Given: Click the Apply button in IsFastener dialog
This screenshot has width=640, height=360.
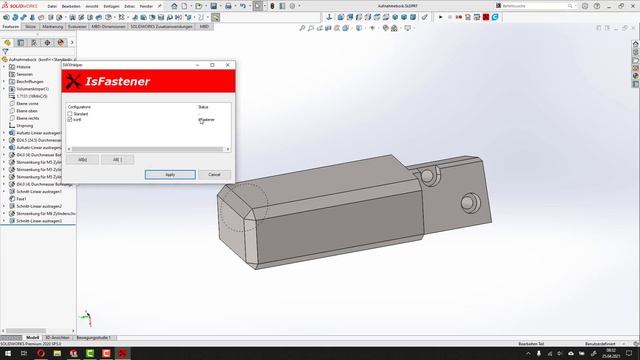Looking at the screenshot, I should (x=170, y=175).
